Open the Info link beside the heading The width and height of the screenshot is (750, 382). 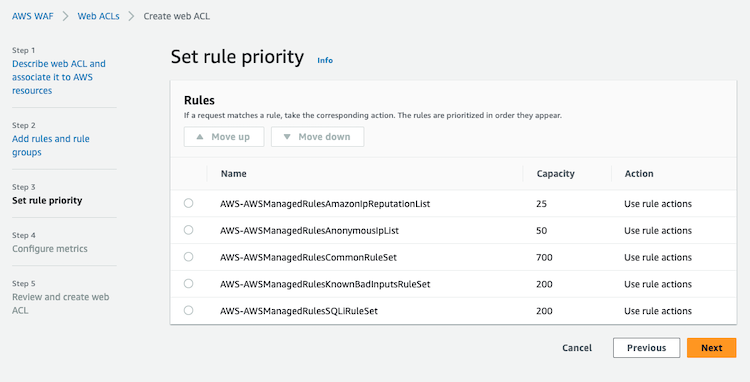[x=325, y=60]
